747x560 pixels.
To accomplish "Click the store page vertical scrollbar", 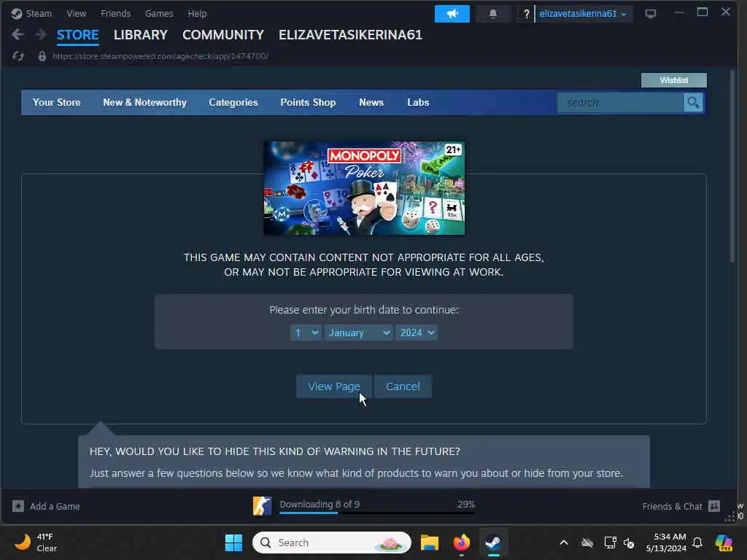I will tap(732, 166).
